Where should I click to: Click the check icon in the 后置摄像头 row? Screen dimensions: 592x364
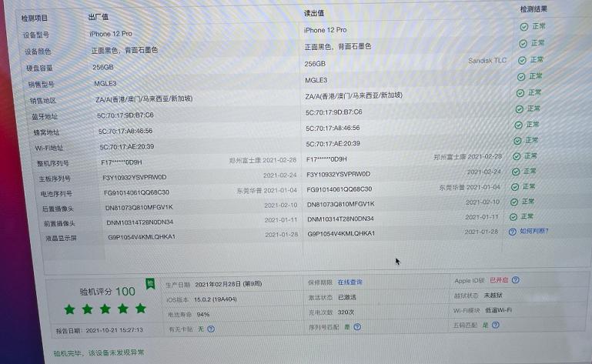coord(514,202)
